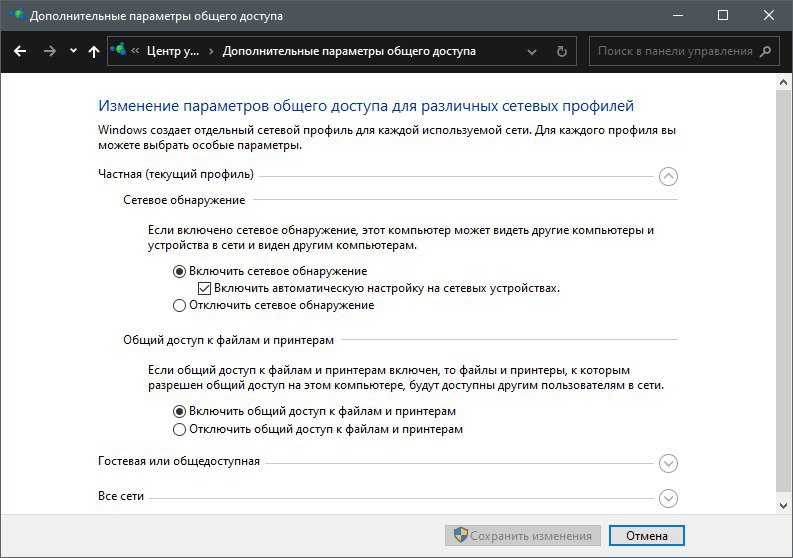This screenshot has width=793, height=558.
Task: Click the 'Частная (текущий профиль)' label
Action: point(176,175)
